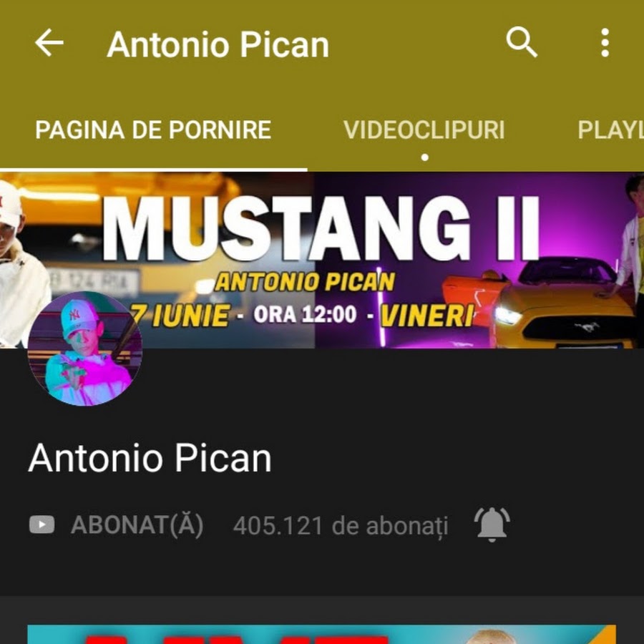This screenshot has height=644, width=644.
Task: Click the new-content dot under VIDEOCLIPURI
Action: tap(425, 157)
